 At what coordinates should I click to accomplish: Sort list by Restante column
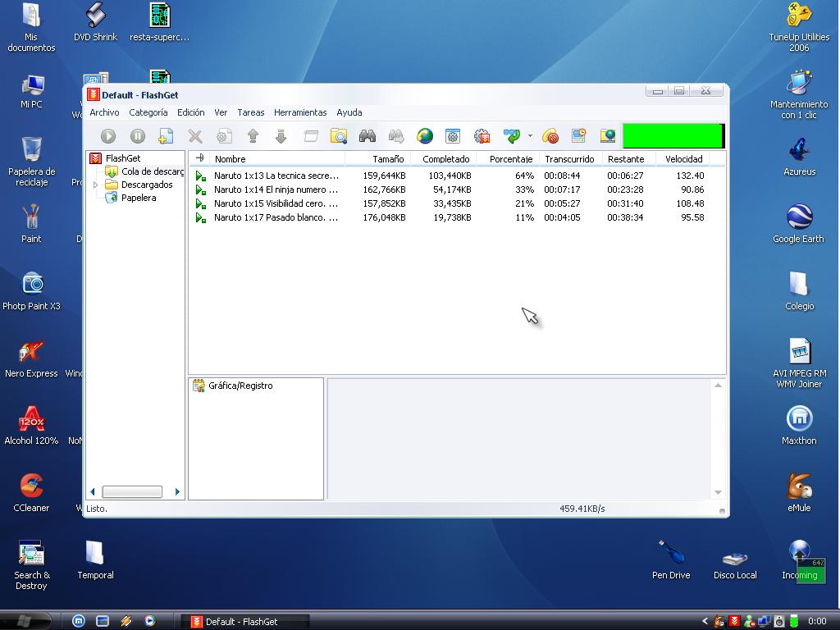(629, 159)
